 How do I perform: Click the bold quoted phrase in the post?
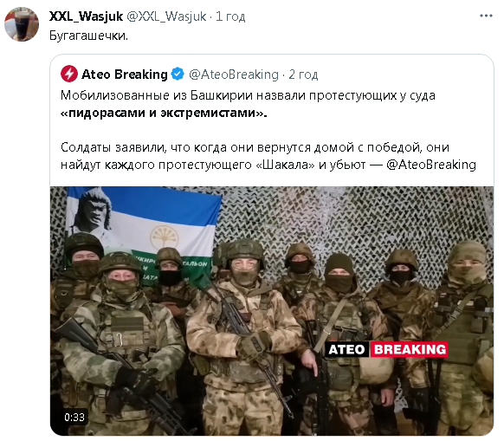(164, 113)
